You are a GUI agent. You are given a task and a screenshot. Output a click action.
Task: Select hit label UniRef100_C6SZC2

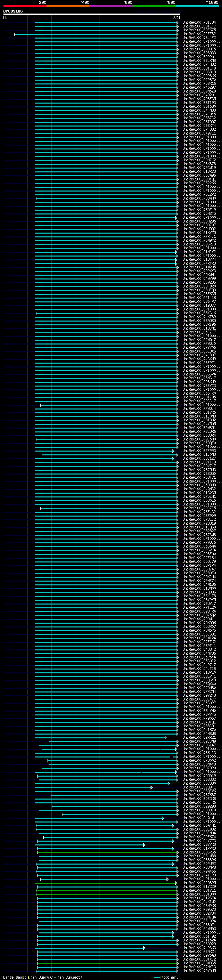click(199, 118)
